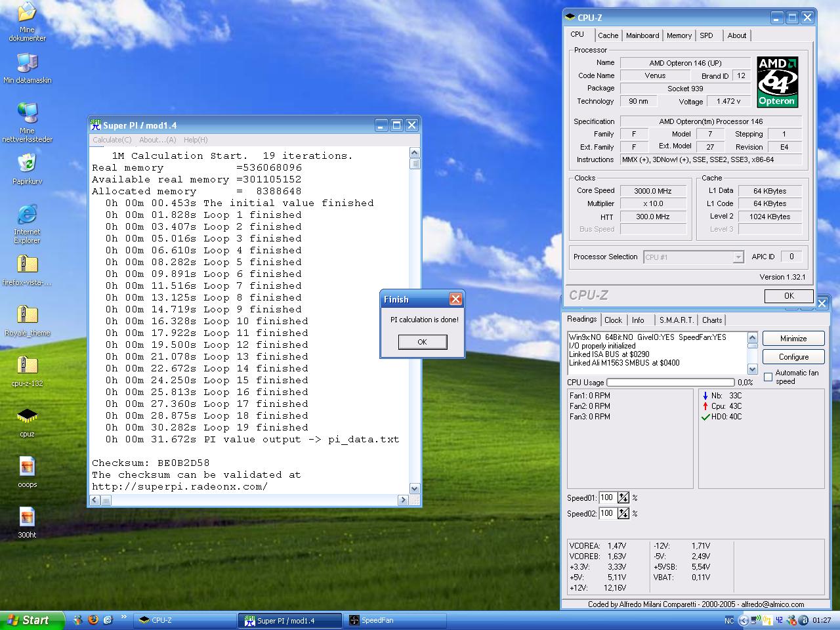
Task: Click the Speed01 value input field
Action: 608,498
